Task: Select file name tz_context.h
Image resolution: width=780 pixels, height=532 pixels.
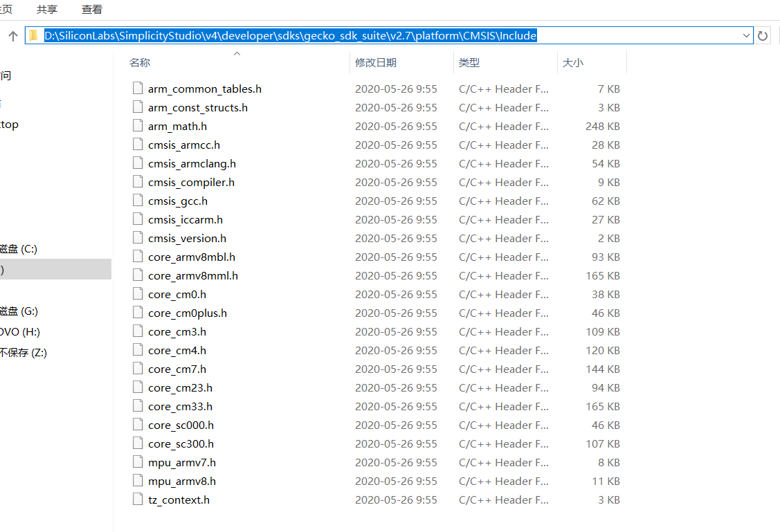Action: (179, 500)
